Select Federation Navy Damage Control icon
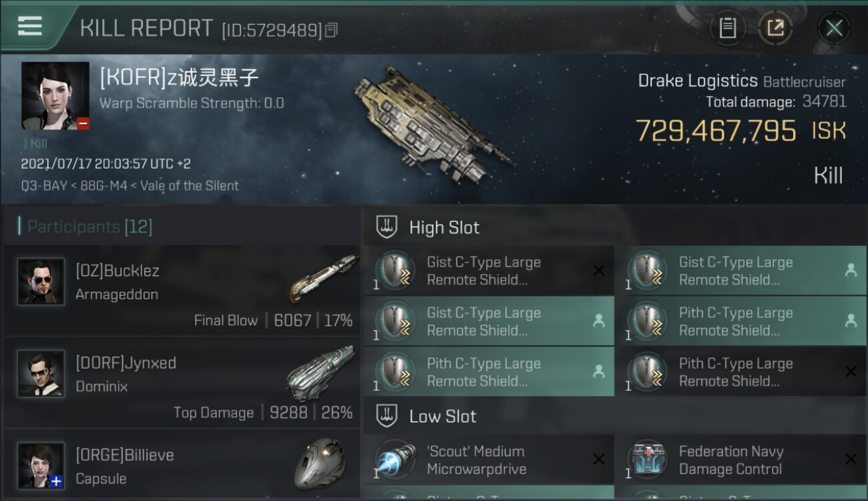The width and height of the screenshot is (868, 501). click(x=648, y=460)
